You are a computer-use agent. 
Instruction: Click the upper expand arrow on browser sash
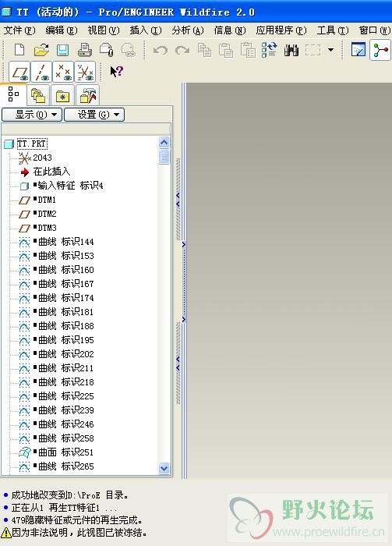pyautogui.click(x=184, y=245)
